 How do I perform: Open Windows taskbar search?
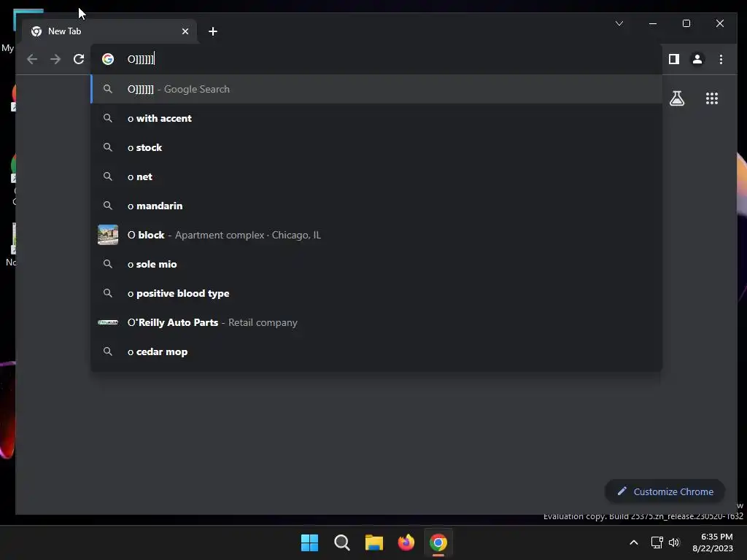(342, 542)
